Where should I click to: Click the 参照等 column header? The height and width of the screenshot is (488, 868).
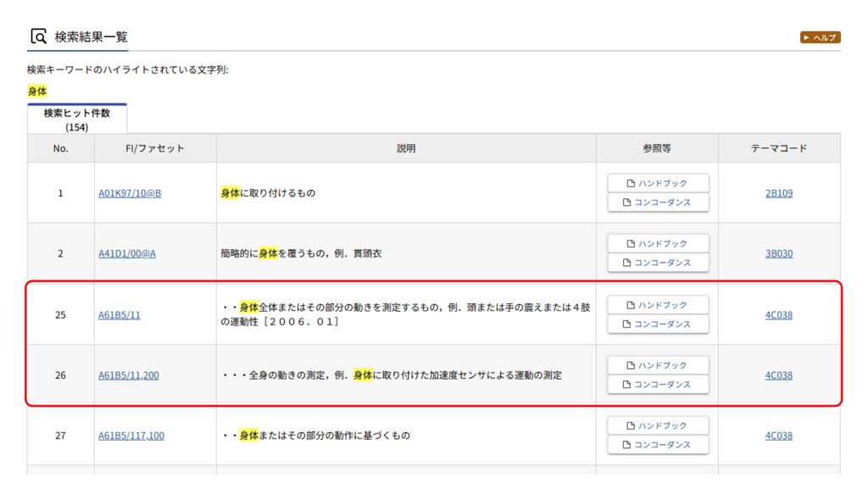pyautogui.click(x=657, y=148)
